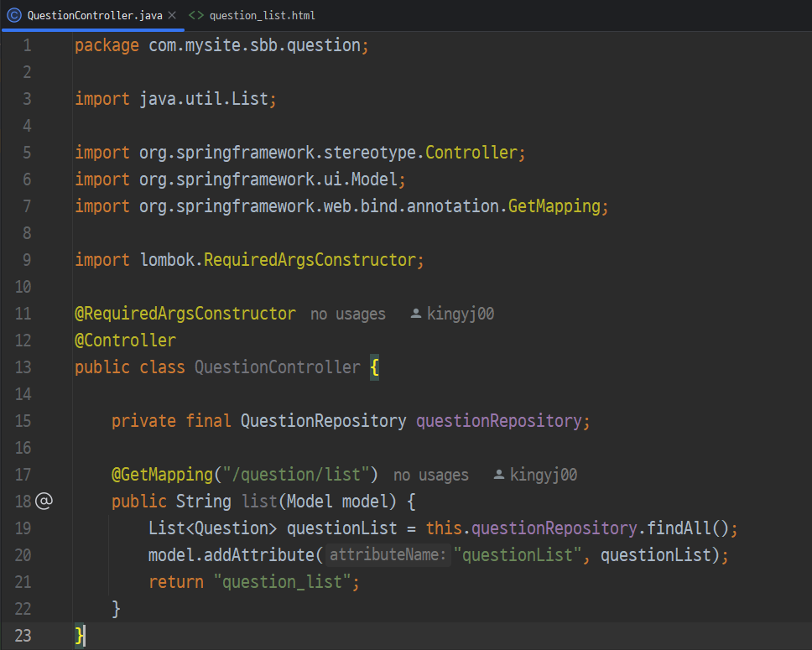Click the kingyj00 author label on line 11
The width and height of the screenshot is (812, 650).
point(461,314)
